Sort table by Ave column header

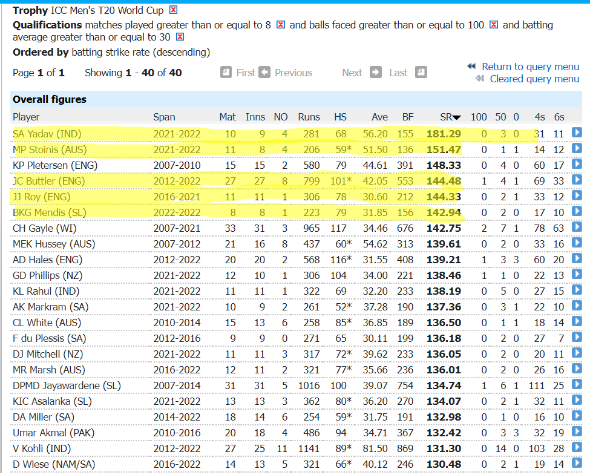(x=380, y=117)
